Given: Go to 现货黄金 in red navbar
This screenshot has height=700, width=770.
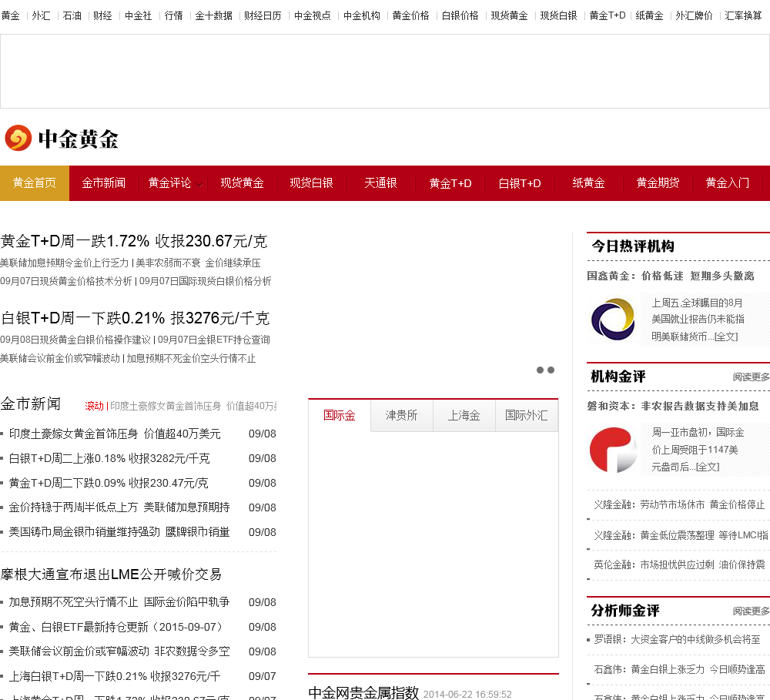Looking at the screenshot, I should pos(242,183).
